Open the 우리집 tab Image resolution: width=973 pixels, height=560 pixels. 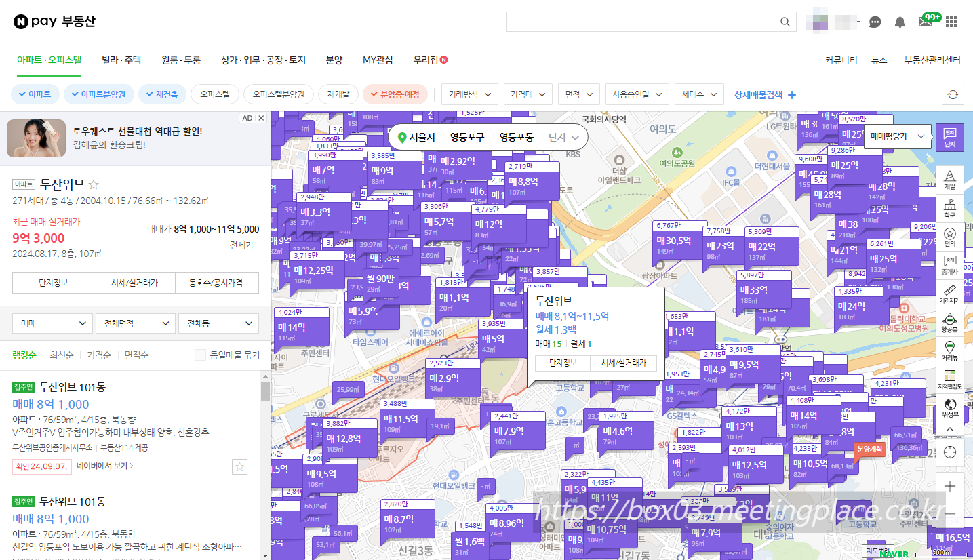click(x=431, y=60)
